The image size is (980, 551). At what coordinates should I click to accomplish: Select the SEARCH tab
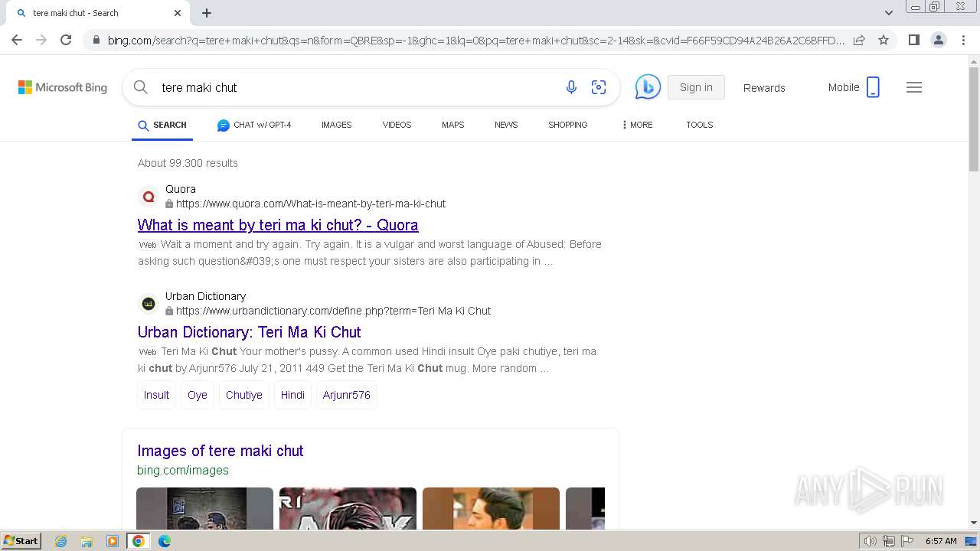pos(162,125)
